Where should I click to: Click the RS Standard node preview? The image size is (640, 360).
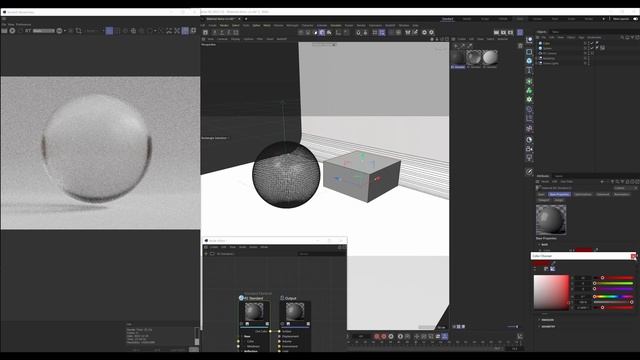coord(254,312)
